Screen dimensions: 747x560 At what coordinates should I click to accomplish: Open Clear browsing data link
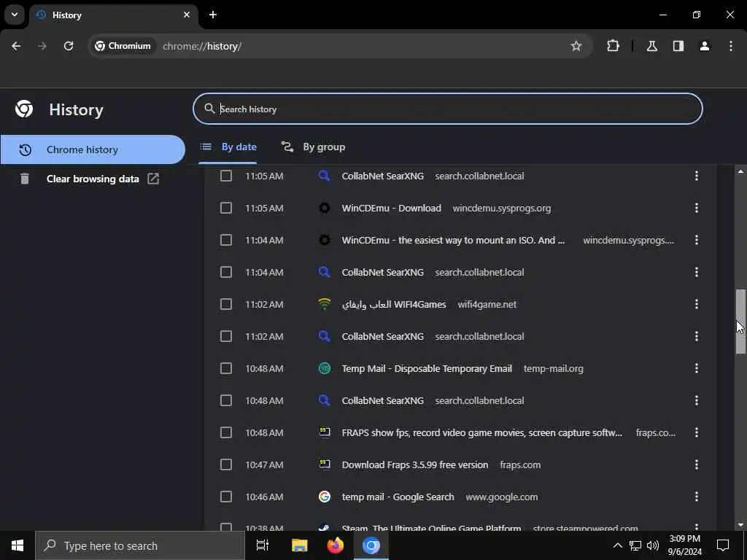pyautogui.click(x=93, y=179)
